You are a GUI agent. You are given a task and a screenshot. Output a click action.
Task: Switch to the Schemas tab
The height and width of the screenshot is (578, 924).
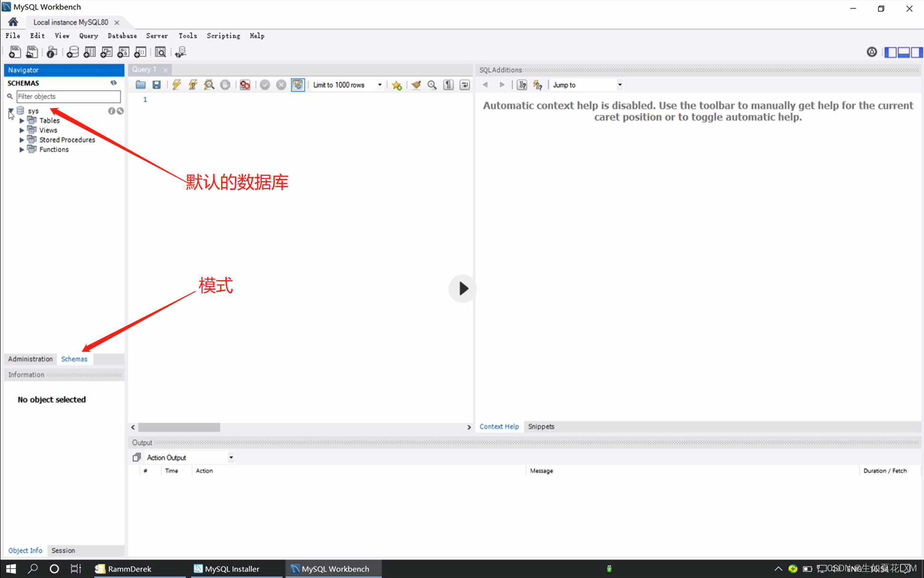[x=74, y=359]
